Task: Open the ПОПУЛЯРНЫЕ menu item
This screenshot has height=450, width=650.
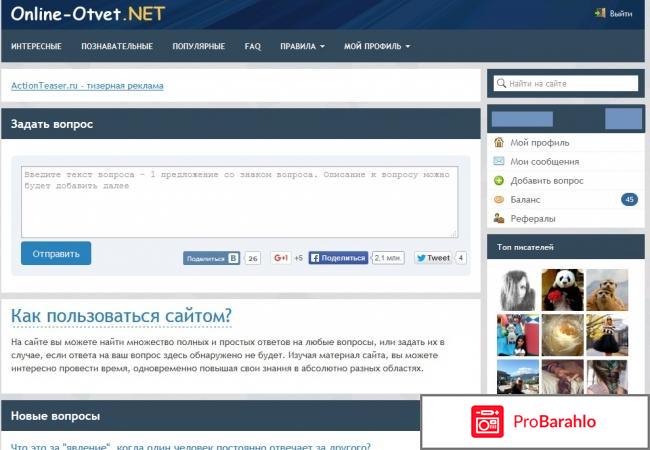Action: point(199,46)
